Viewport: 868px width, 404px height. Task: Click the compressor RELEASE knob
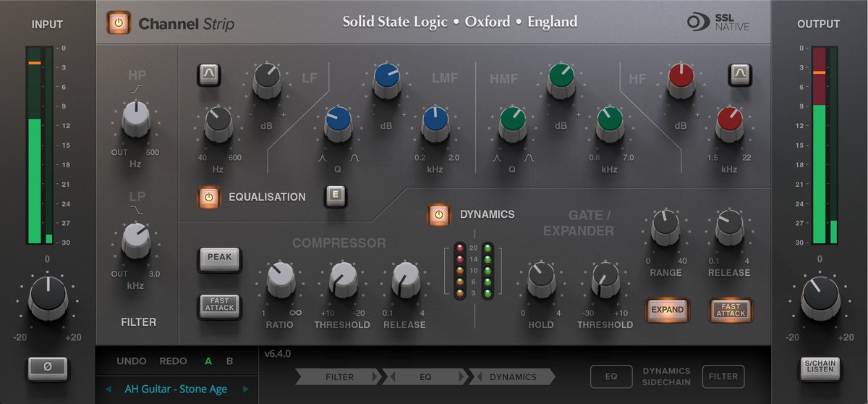point(406,279)
